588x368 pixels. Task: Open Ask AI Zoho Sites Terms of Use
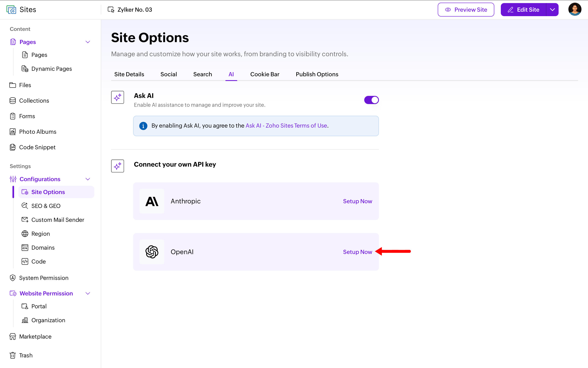[286, 126]
